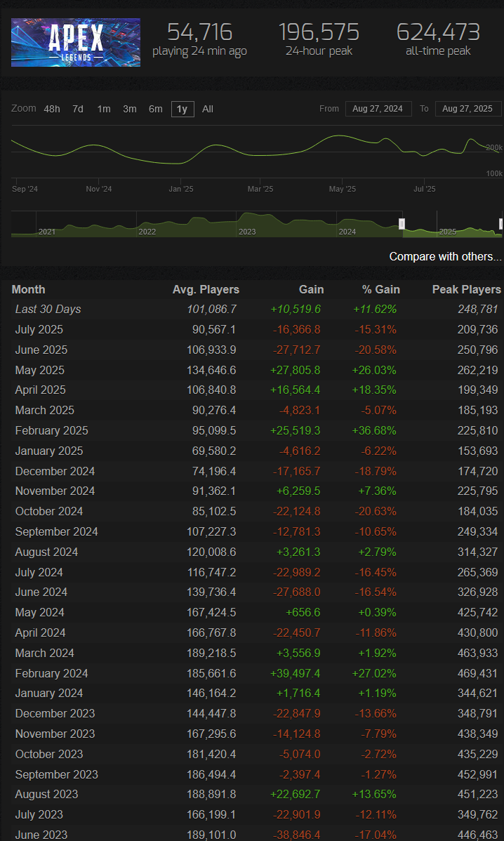The height and width of the screenshot is (841, 504).
Task: Open Compare with others link
Action: click(x=445, y=256)
